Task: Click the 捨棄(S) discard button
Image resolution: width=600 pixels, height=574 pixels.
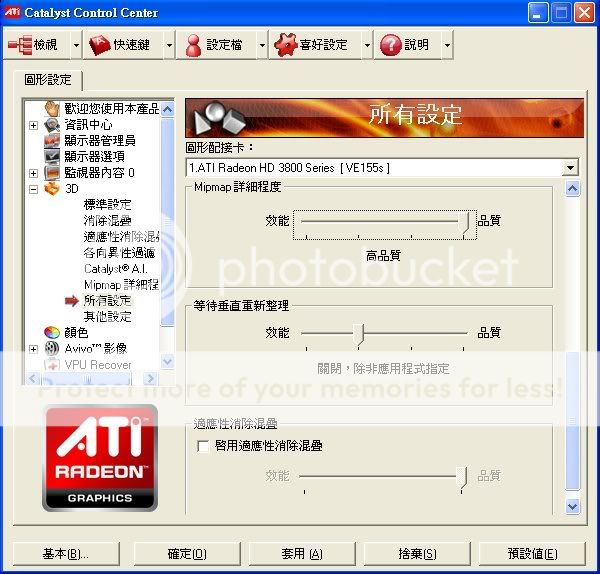Action: pos(417,553)
